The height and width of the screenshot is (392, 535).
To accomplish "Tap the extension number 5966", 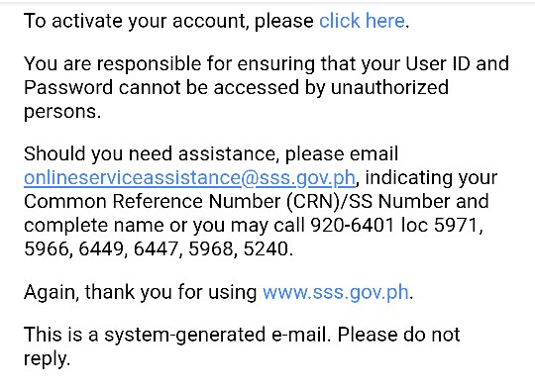I will click(x=46, y=248).
